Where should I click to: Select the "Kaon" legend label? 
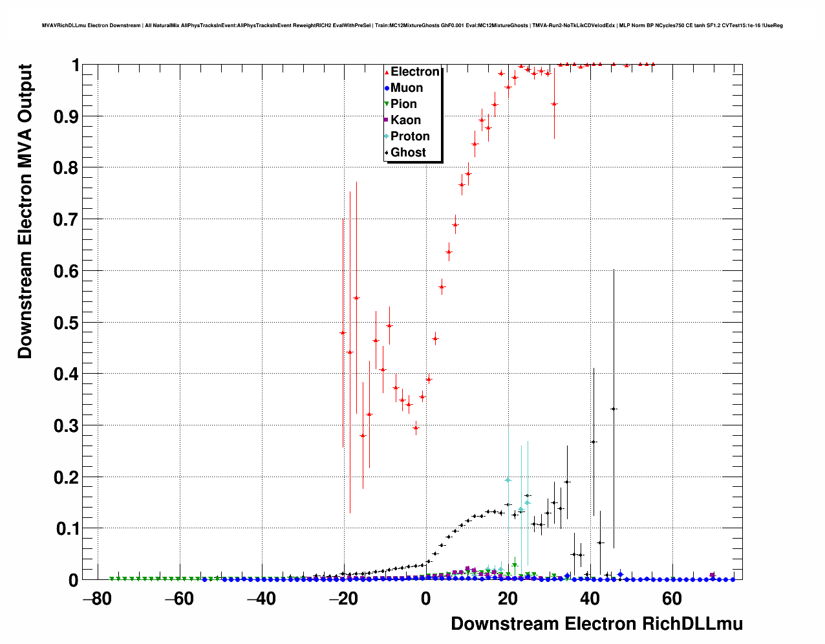tap(405, 120)
